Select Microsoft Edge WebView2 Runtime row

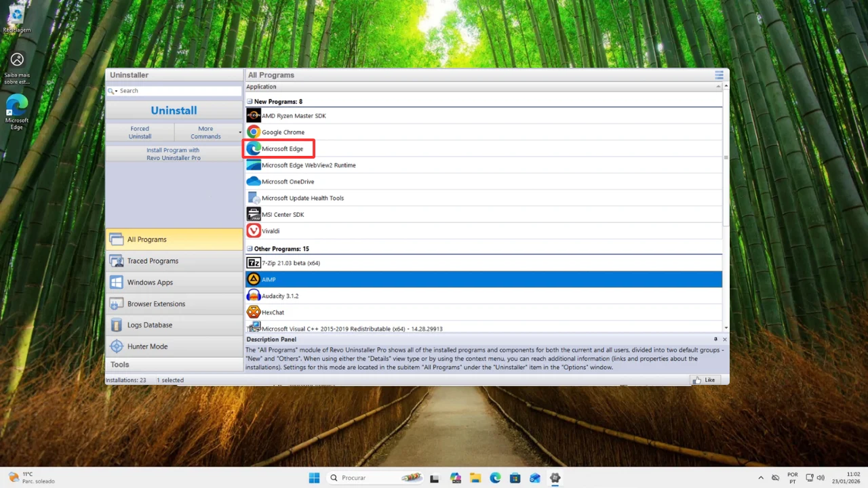[484, 165]
